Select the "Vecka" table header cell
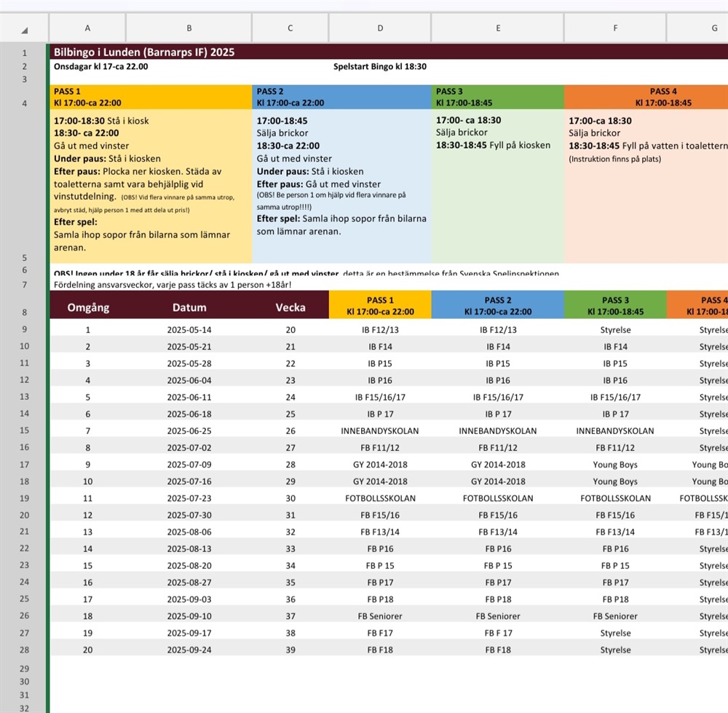 pos(290,307)
